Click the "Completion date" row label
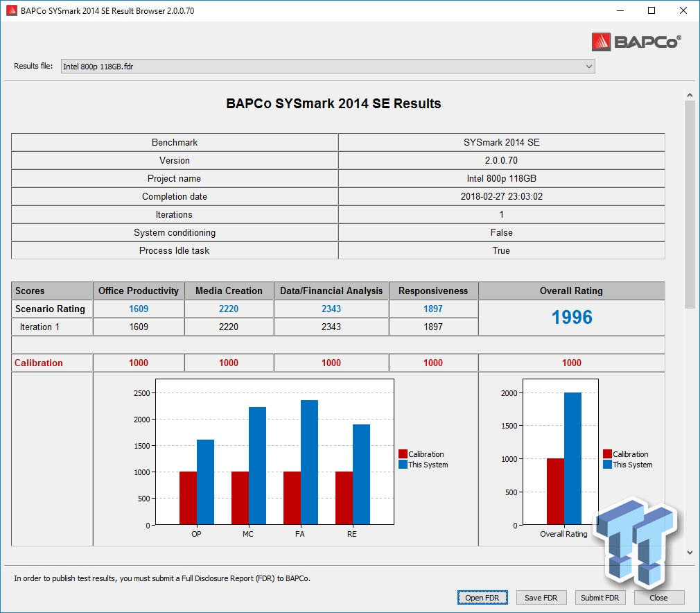Screen dimensions: 700x613 175,196
